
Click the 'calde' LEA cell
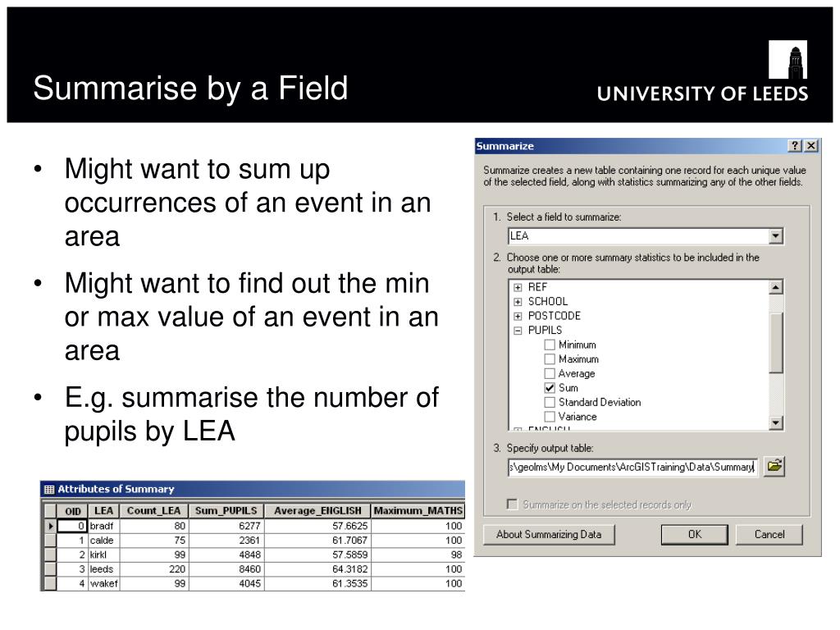coord(103,541)
